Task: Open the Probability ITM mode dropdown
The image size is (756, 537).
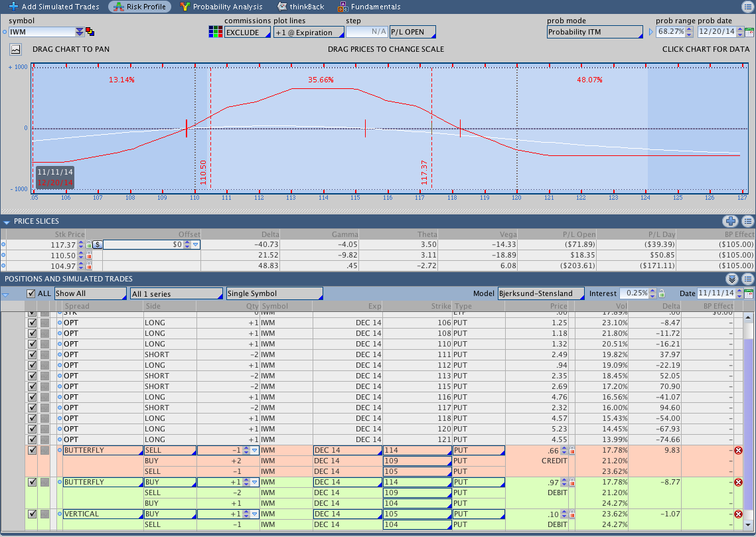Action: (595, 32)
